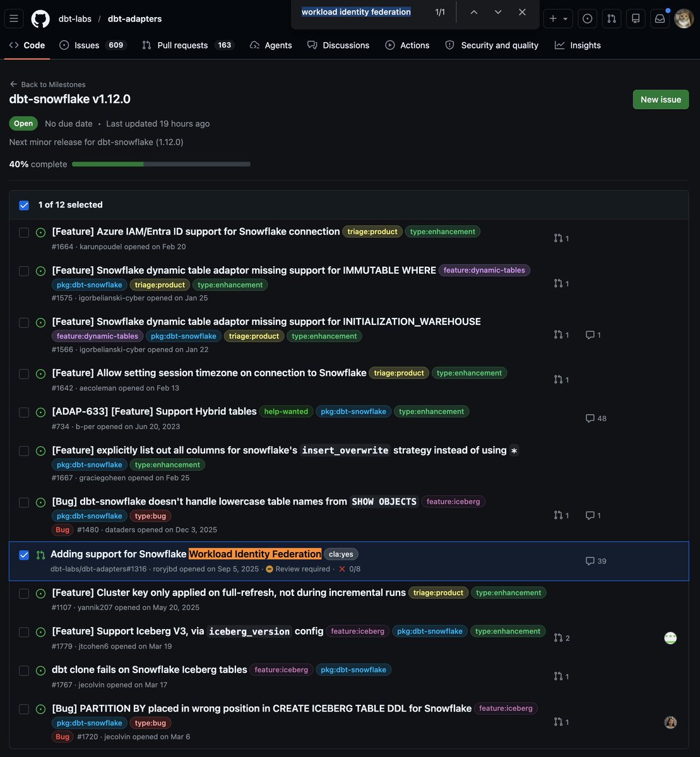Uncheck the Workload Identity Federation row
This screenshot has height=757, width=700.
click(x=24, y=555)
